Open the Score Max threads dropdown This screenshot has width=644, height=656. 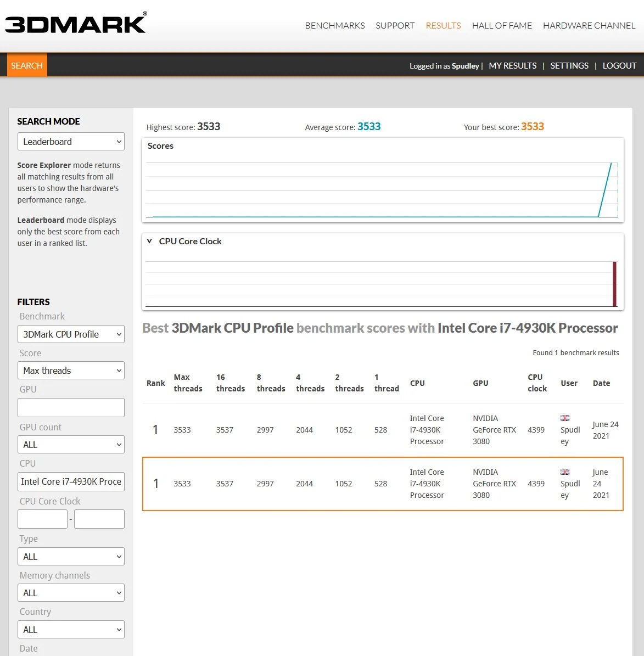click(x=71, y=370)
